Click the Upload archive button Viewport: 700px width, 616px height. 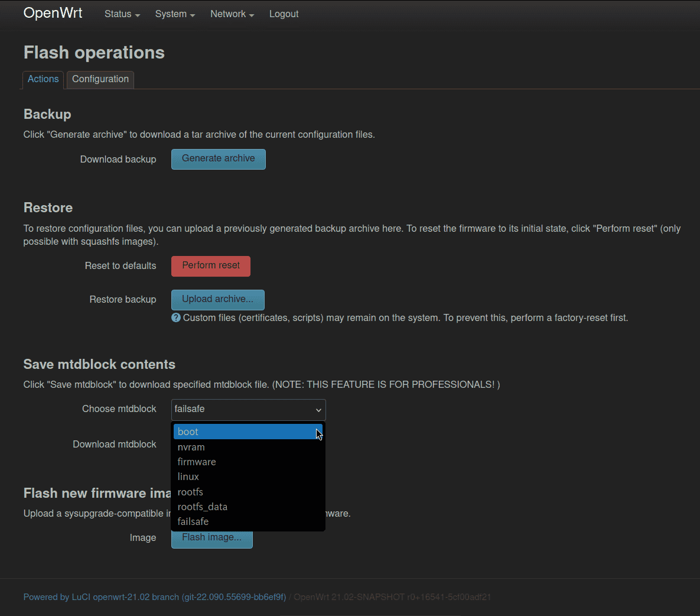[218, 300]
